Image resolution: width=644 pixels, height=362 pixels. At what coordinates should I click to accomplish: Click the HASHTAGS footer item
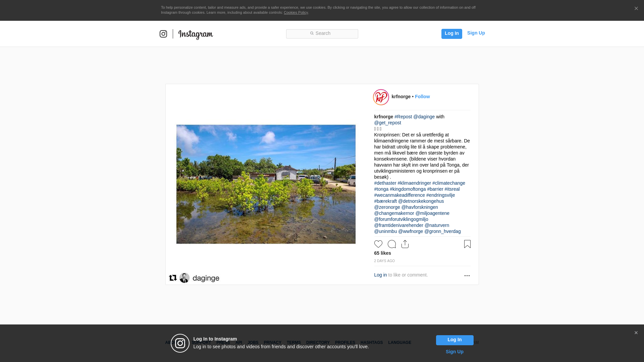point(371,343)
